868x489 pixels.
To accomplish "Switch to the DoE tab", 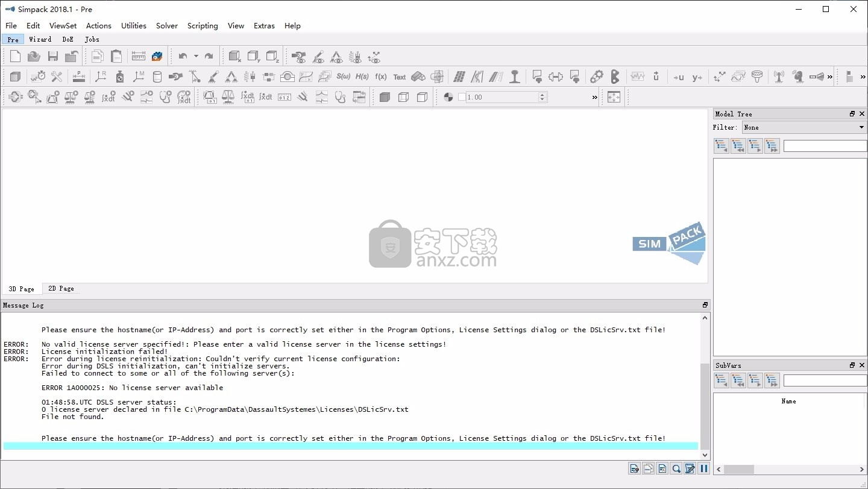I will point(68,39).
